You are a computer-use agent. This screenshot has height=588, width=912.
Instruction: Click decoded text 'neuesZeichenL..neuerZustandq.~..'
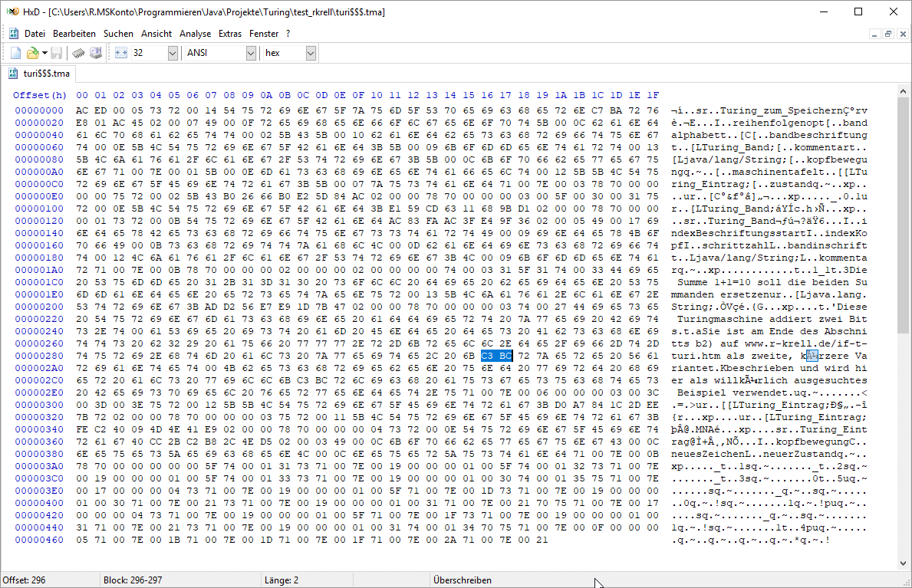(x=769, y=455)
